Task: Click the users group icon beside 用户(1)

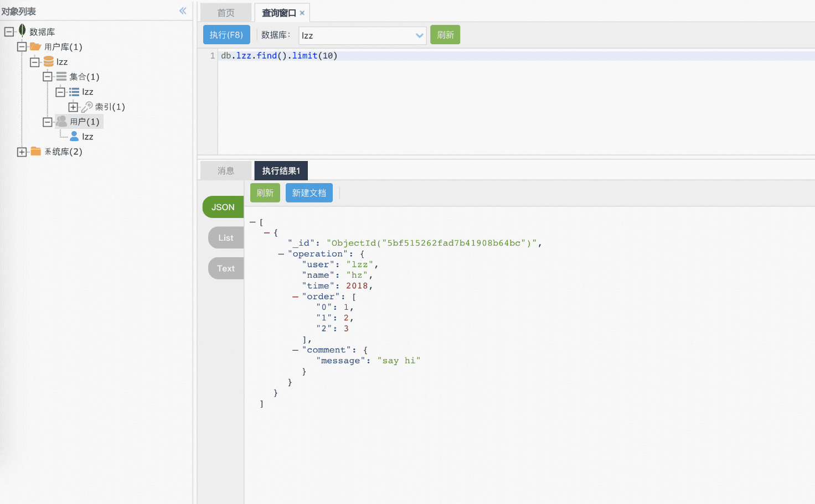Action: (x=61, y=121)
